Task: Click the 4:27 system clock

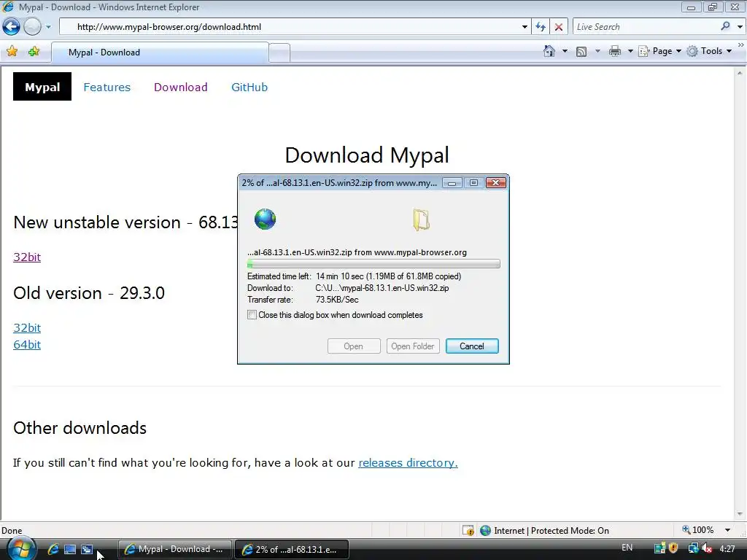Action: coord(727,548)
